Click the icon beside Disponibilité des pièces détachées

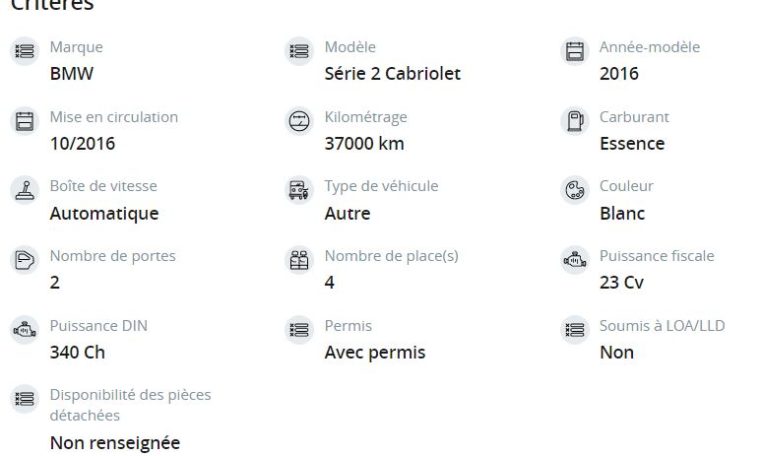click(x=25, y=399)
